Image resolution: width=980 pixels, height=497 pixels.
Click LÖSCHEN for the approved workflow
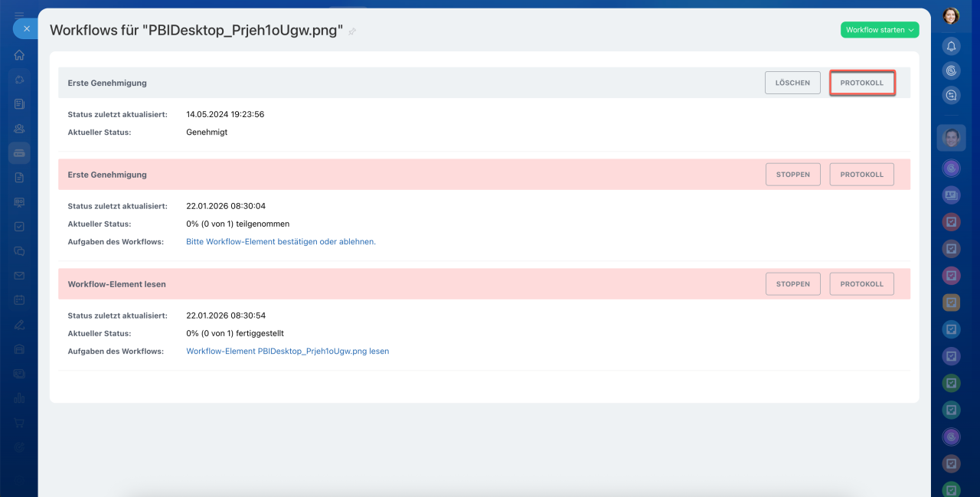tap(792, 83)
